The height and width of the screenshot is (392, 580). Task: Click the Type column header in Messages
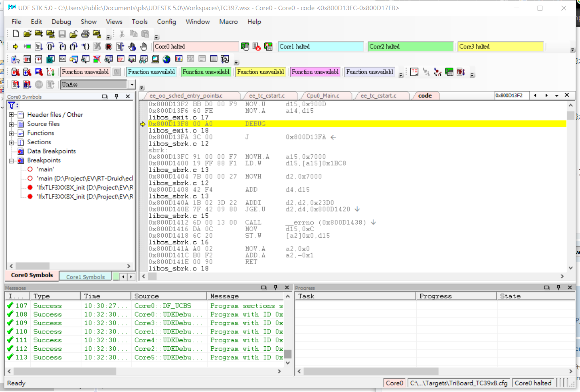pyautogui.click(x=56, y=296)
